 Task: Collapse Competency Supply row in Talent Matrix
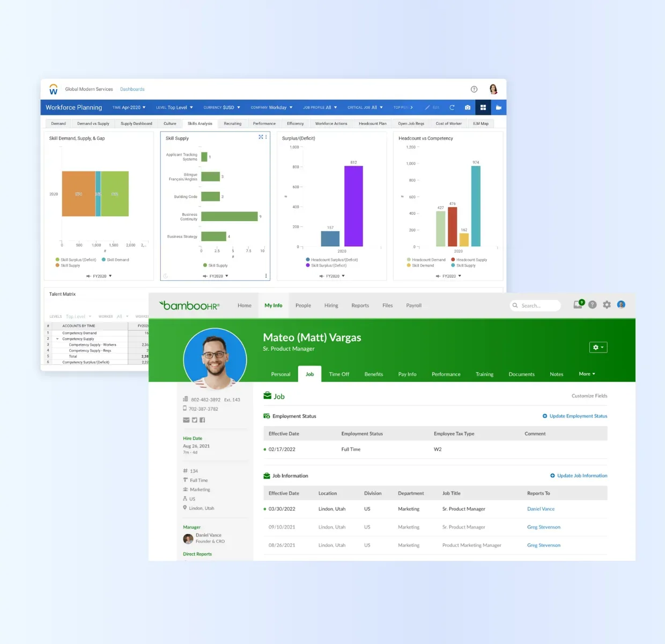tap(57, 339)
